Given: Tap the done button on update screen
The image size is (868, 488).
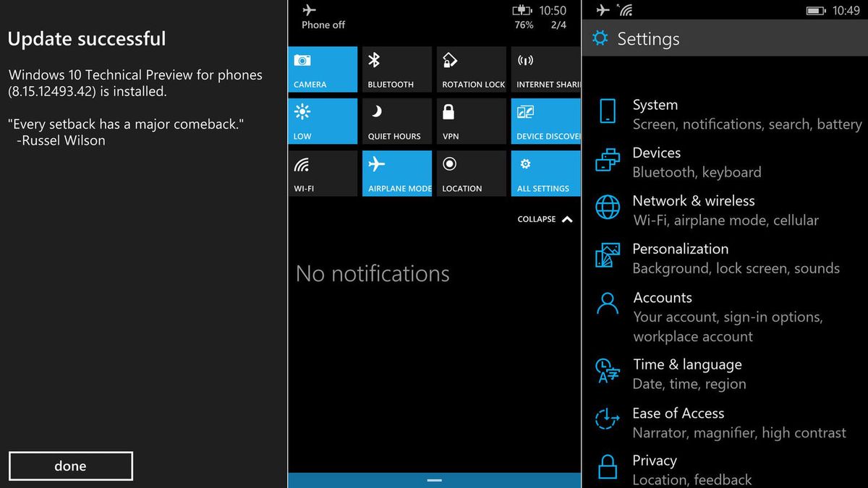Looking at the screenshot, I should [x=71, y=466].
